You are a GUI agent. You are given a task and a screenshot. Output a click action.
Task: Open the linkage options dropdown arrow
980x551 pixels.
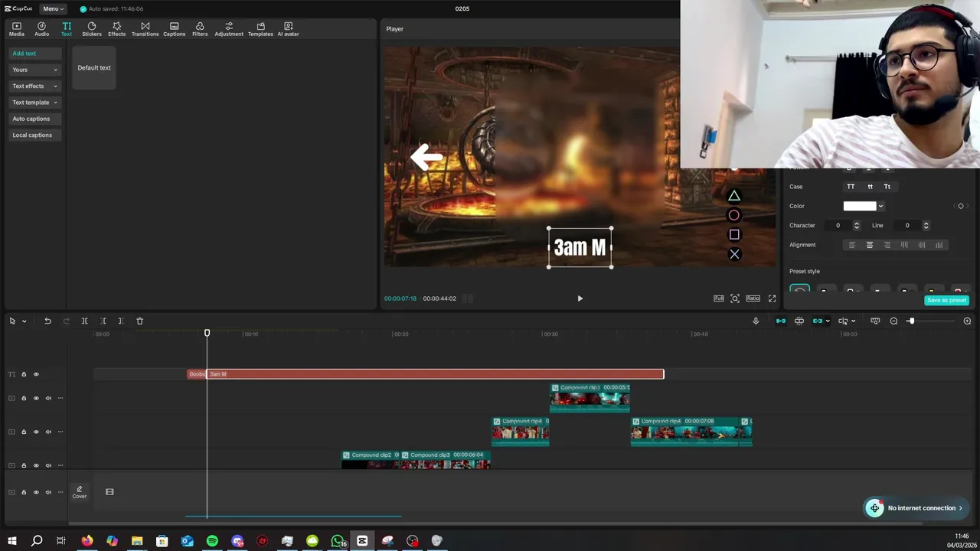[828, 321]
